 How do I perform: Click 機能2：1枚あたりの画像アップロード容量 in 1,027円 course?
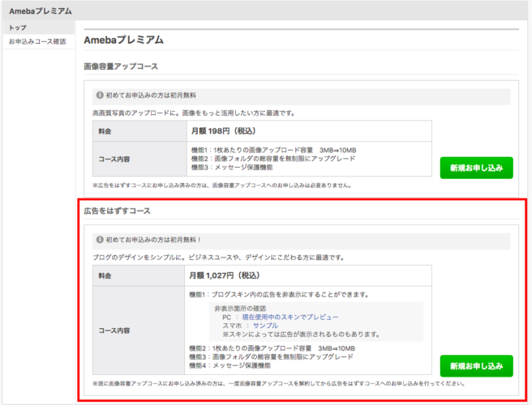272,348
